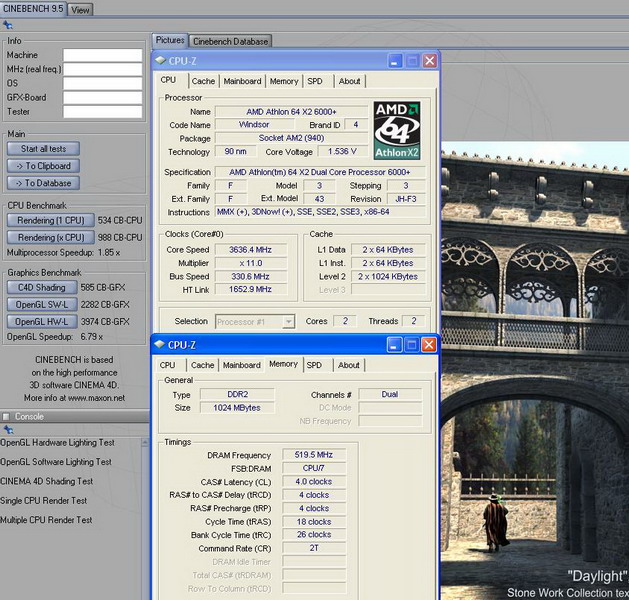Click the '1.536 V' Core Voltage value
The image size is (629, 600).
pos(342,151)
